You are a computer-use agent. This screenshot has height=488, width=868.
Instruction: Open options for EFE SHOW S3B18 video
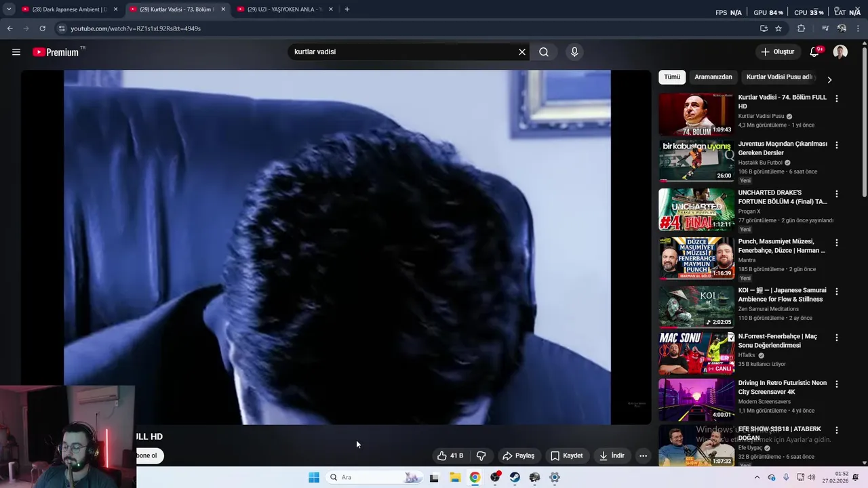[x=836, y=430]
